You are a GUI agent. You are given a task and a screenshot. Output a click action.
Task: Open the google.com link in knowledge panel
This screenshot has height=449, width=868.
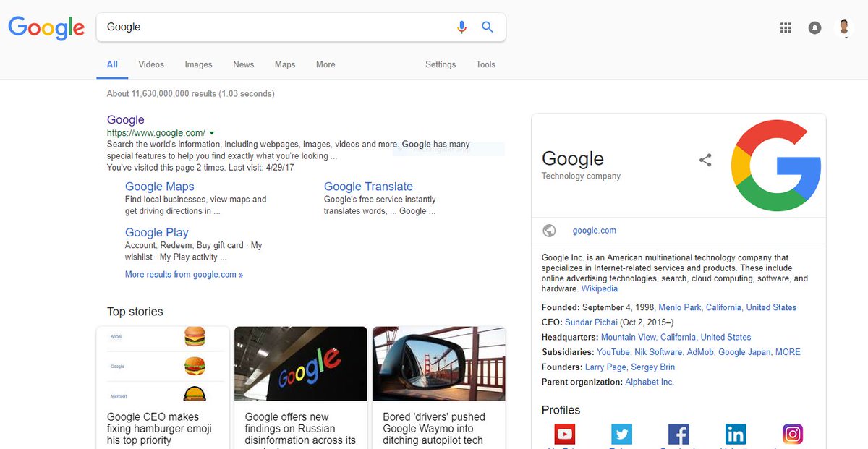point(595,231)
